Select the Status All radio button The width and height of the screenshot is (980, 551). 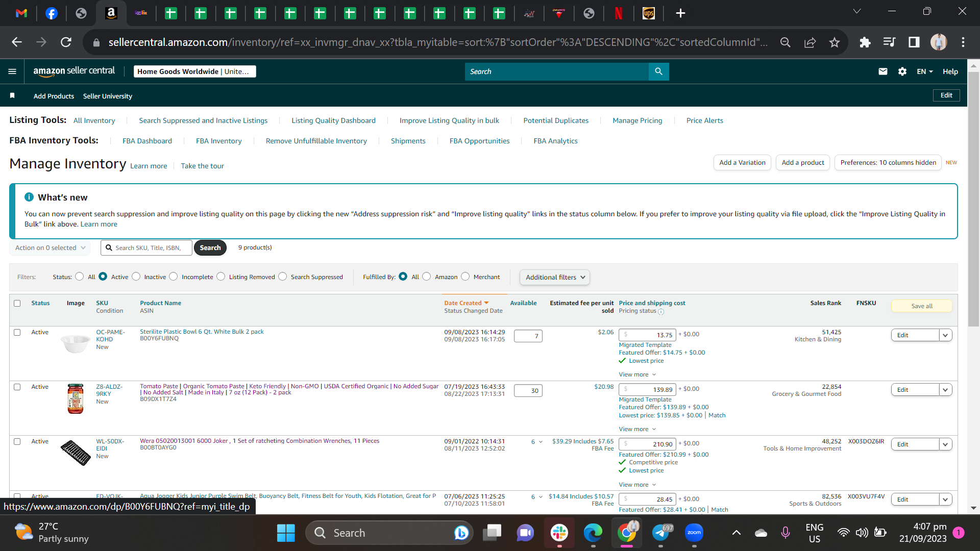79,277
